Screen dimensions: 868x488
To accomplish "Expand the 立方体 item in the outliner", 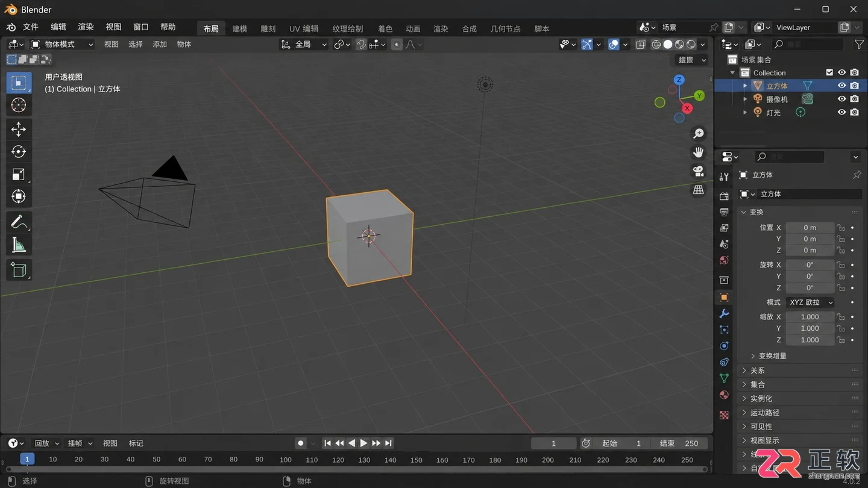I will (745, 86).
